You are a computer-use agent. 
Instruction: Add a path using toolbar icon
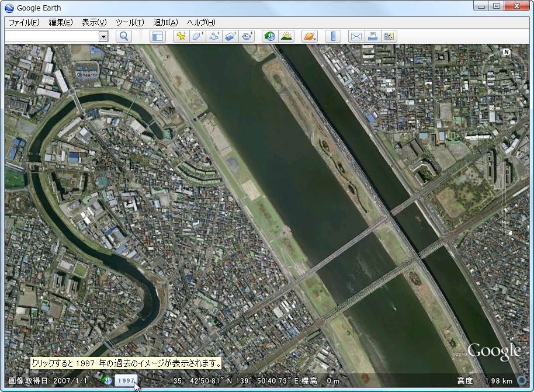click(x=214, y=36)
